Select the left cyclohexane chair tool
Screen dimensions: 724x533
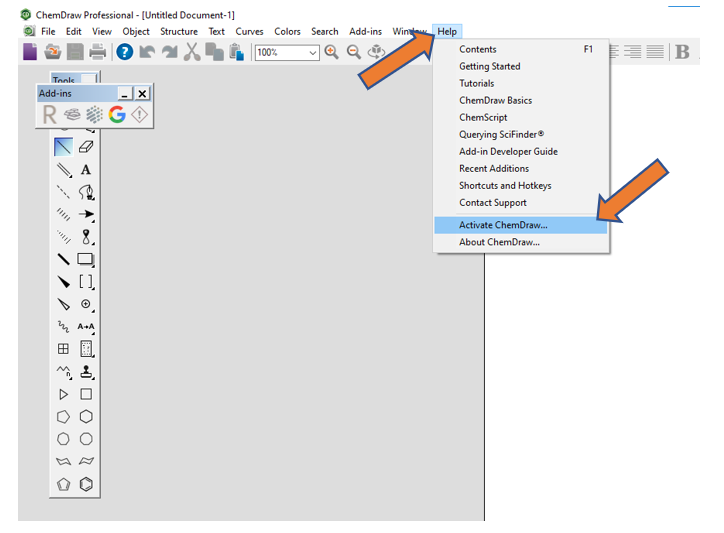click(63, 461)
